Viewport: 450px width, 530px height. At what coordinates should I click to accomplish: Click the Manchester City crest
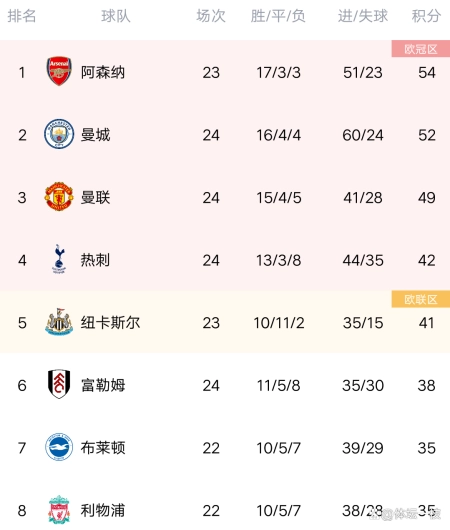click(x=59, y=134)
